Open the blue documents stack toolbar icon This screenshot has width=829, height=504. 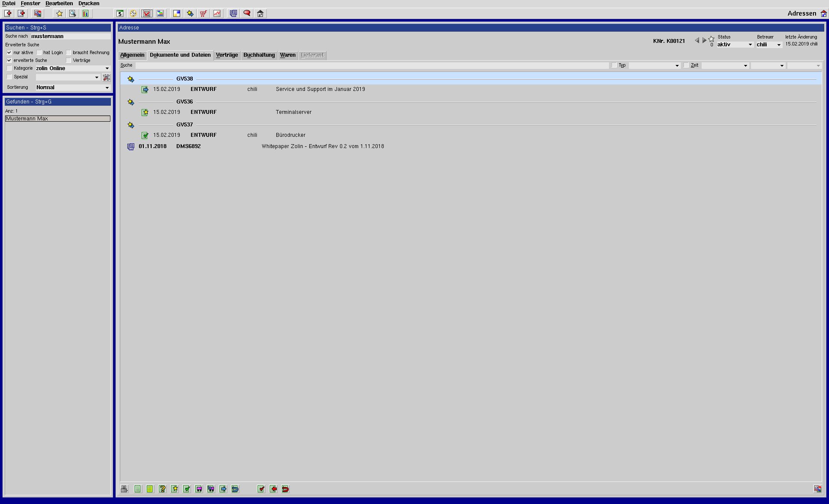[x=233, y=13]
